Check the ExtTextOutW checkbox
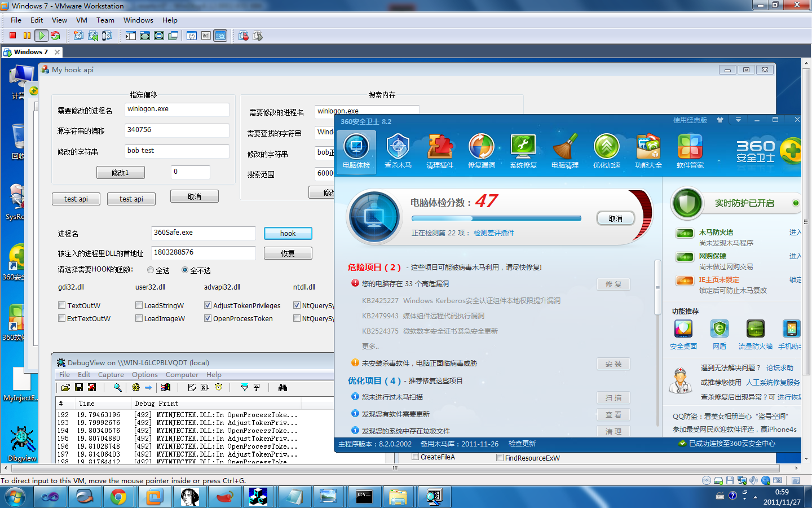The width and height of the screenshot is (812, 508). (62, 318)
